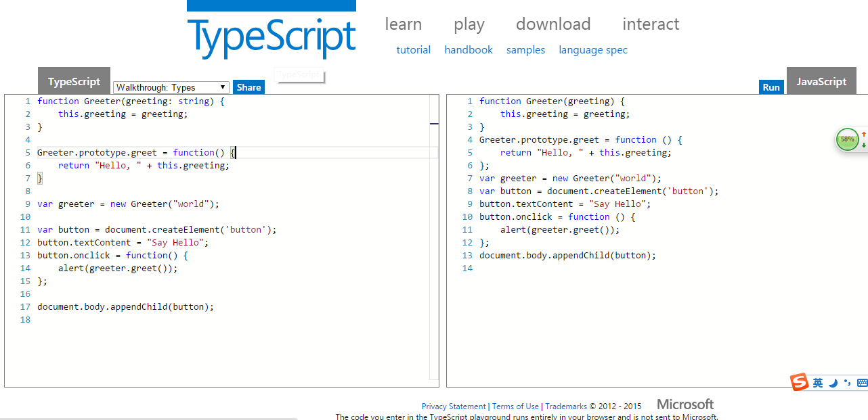Click the moon icon on input toolbar
Screen dimensions: 868x420
pyautogui.click(x=833, y=383)
